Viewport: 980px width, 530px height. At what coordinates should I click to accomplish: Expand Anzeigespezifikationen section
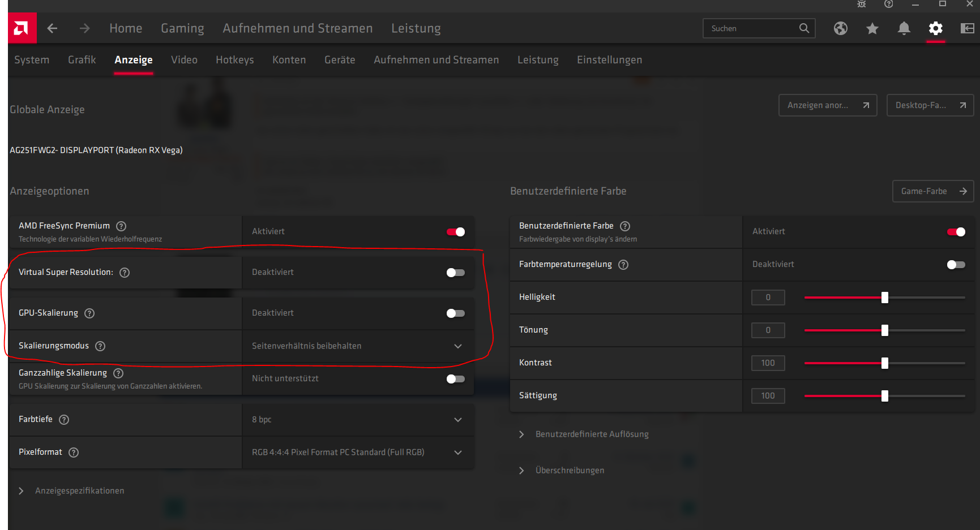pyautogui.click(x=71, y=491)
